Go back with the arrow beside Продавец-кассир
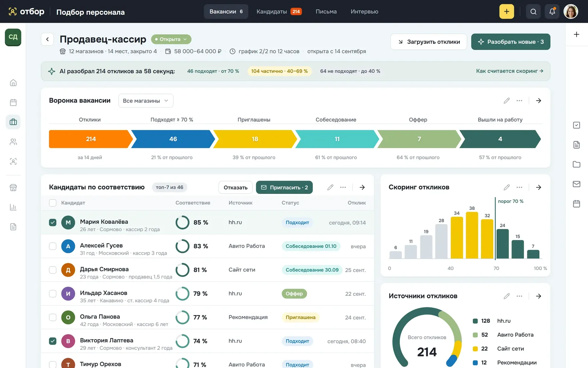Viewport: 588px width, 368px height. click(x=47, y=39)
